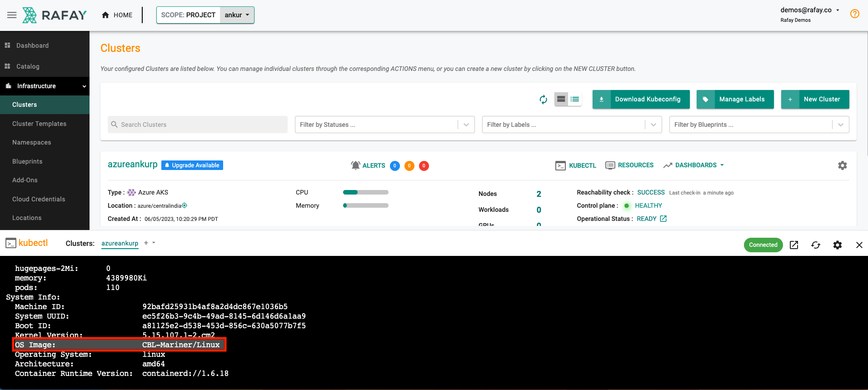Click the Memory usage bar
868x390 pixels.
[x=366, y=205]
